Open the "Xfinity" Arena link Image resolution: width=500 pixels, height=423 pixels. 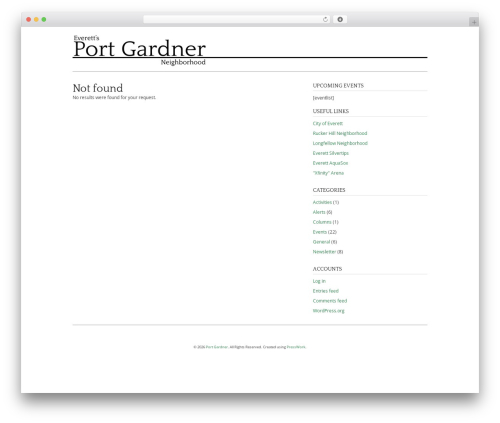(x=328, y=173)
